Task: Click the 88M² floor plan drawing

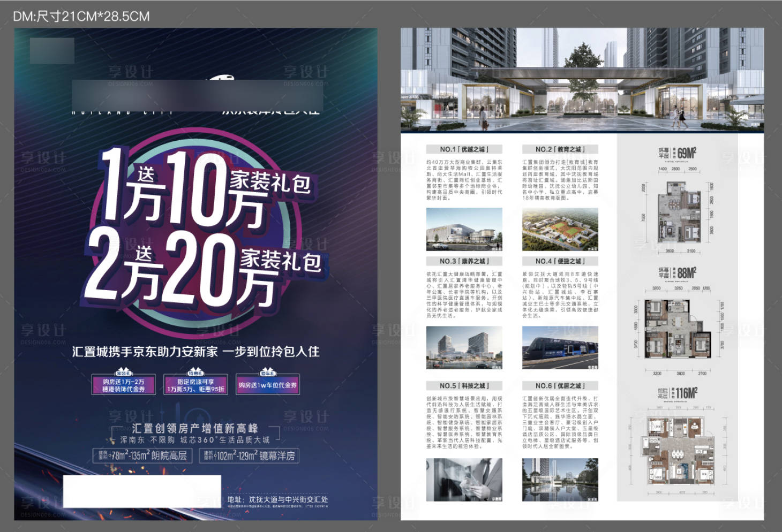Action: 678,330
